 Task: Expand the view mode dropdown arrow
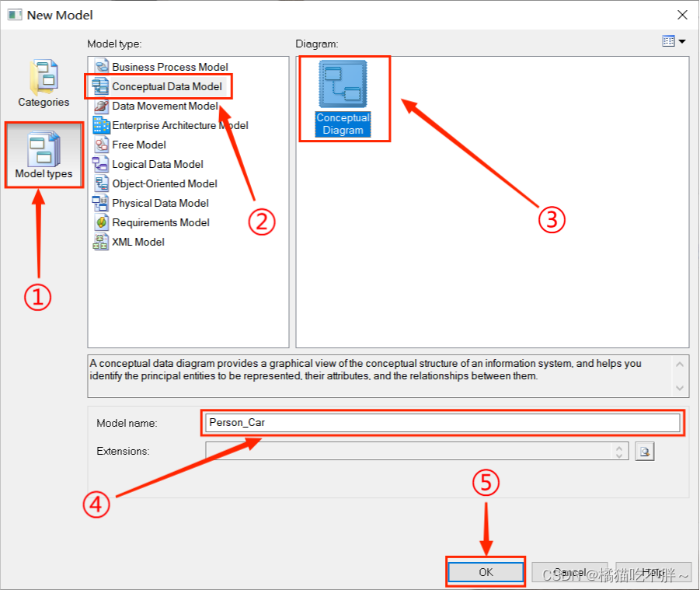682,41
